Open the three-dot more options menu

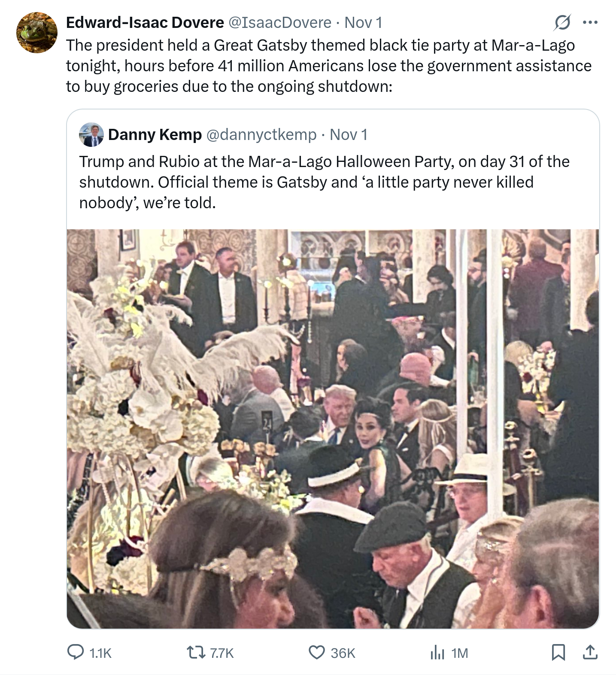click(x=590, y=23)
